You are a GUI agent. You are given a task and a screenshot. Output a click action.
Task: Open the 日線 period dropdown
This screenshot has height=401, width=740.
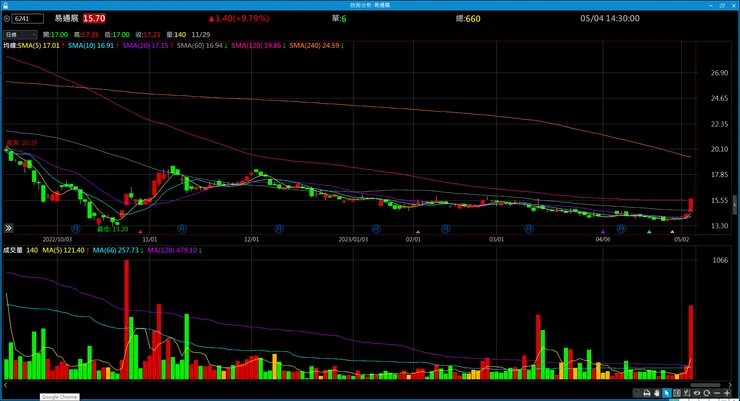[20, 34]
